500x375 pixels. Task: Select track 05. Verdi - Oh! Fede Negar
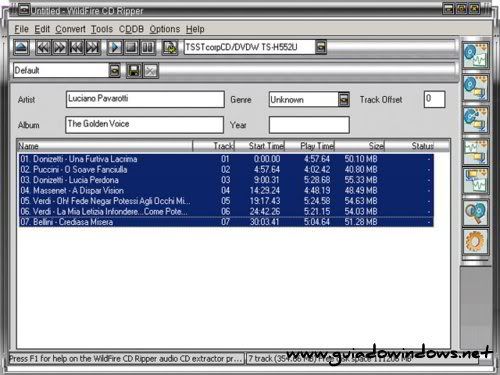point(226,201)
